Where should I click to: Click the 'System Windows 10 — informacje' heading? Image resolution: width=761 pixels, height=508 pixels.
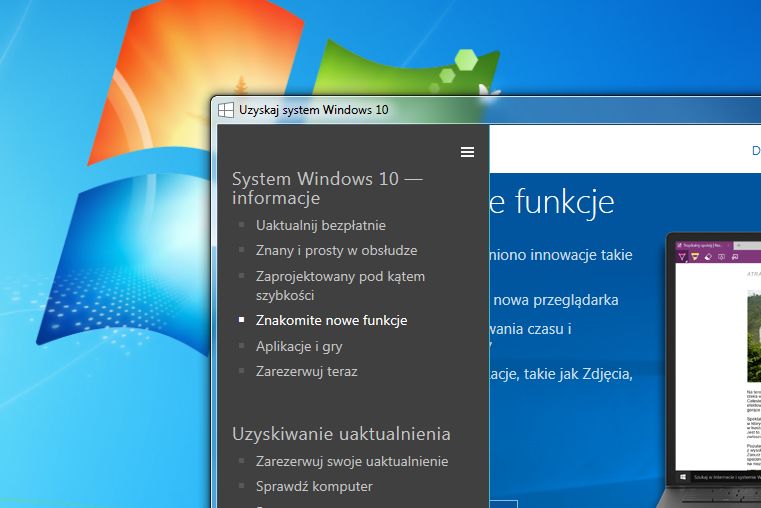coord(327,188)
